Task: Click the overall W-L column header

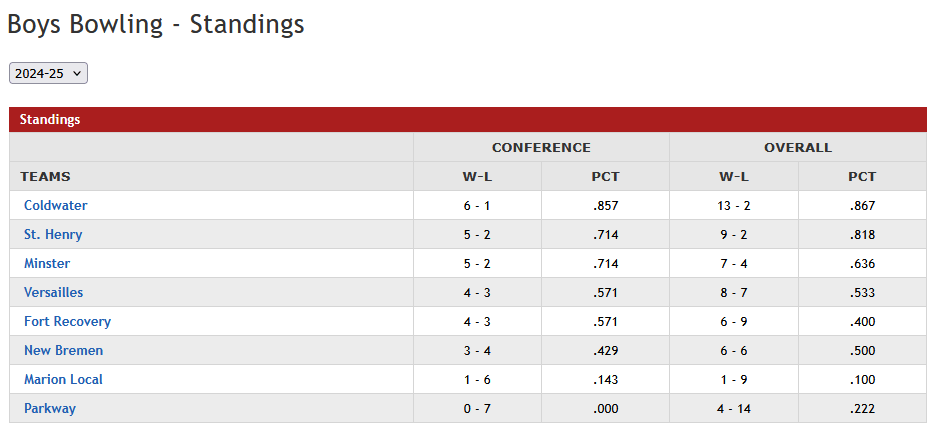Action: coord(734,176)
